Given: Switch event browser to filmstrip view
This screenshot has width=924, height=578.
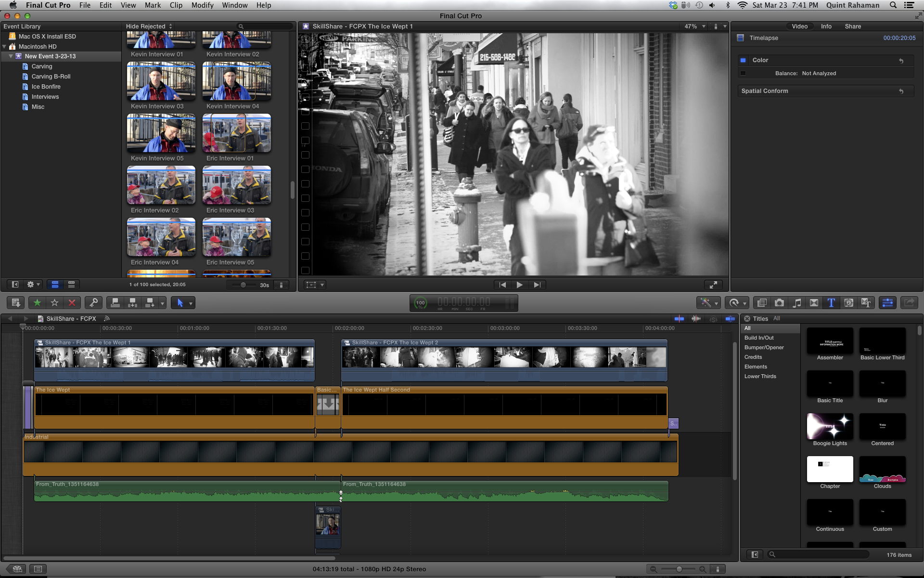Looking at the screenshot, I should pyautogui.click(x=55, y=285).
